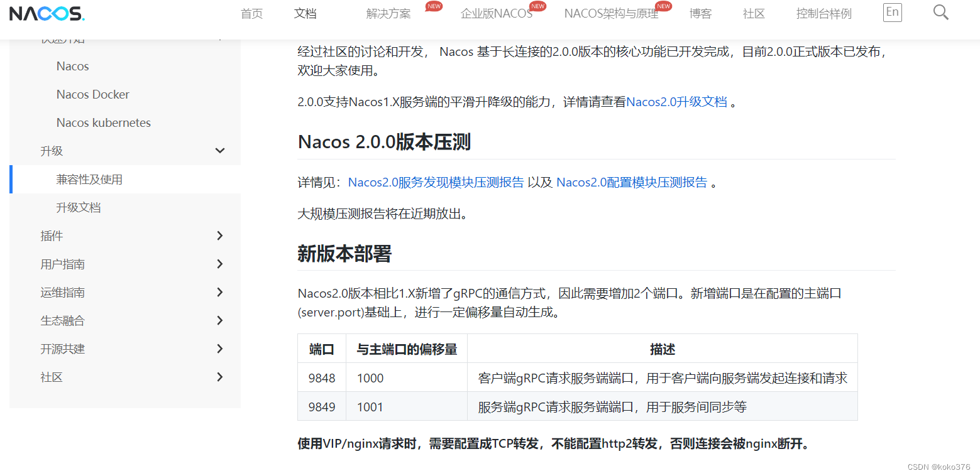
Task: Open the Nacos2.0配置模块压测报告 link
Action: pyautogui.click(x=632, y=182)
